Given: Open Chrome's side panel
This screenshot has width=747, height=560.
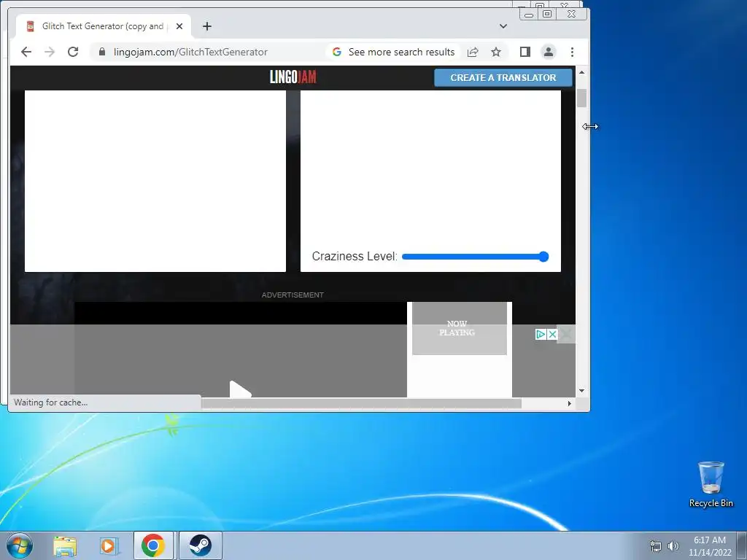Looking at the screenshot, I should click(x=525, y=52).
